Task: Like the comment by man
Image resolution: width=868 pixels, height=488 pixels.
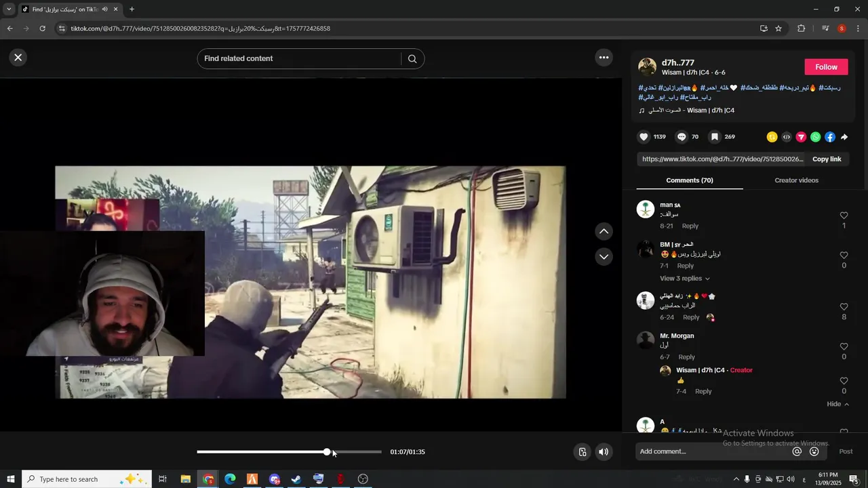Action: (844, 216)
